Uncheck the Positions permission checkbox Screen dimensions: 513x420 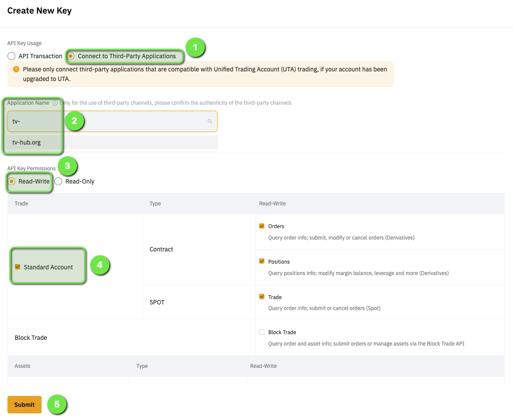(x=262, y=261)
